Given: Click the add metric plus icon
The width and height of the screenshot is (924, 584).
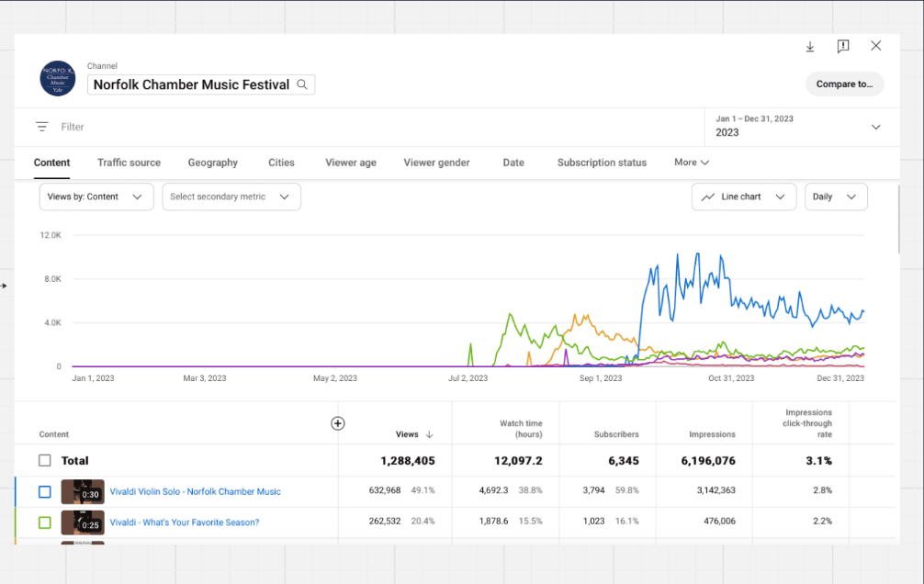Looking at the screenshot, I should pyautogui.click(x=338, y=423).
